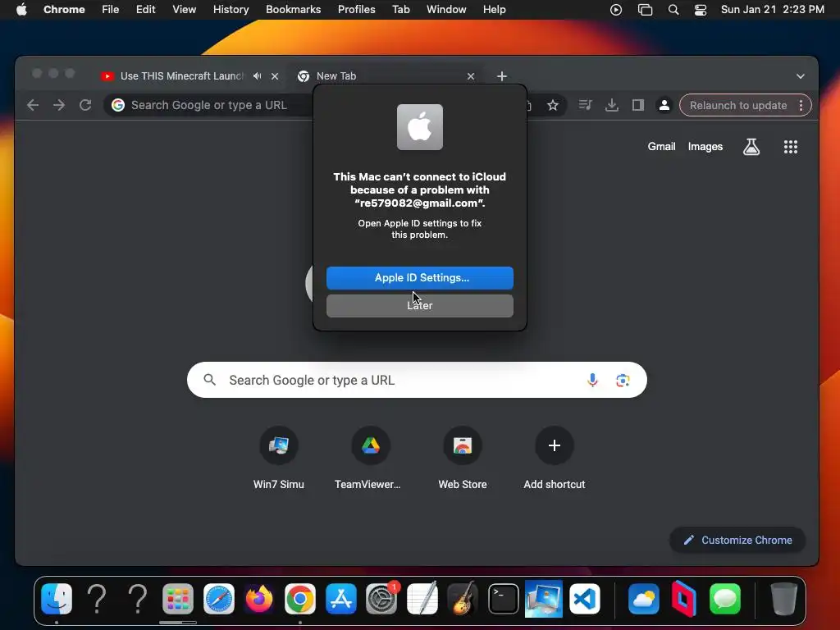Open GarageBand from the Dock
The width and height of the screenshot is (840, 630).
click(x=463, y=598)
